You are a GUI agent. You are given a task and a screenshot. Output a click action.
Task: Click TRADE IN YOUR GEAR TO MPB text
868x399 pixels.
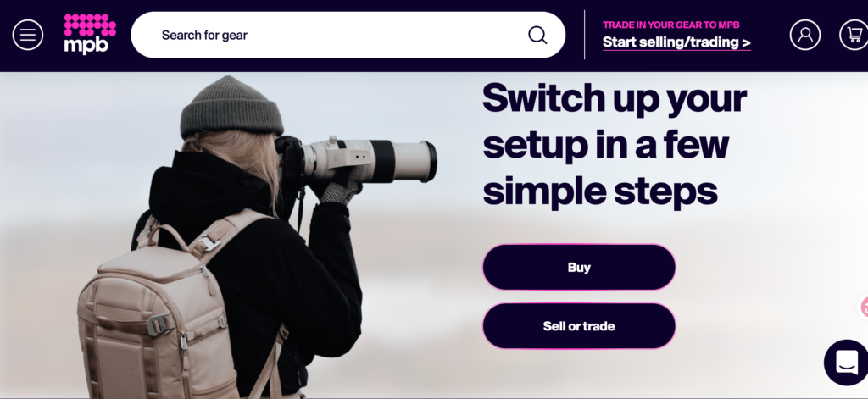click(x=671, y=25)
